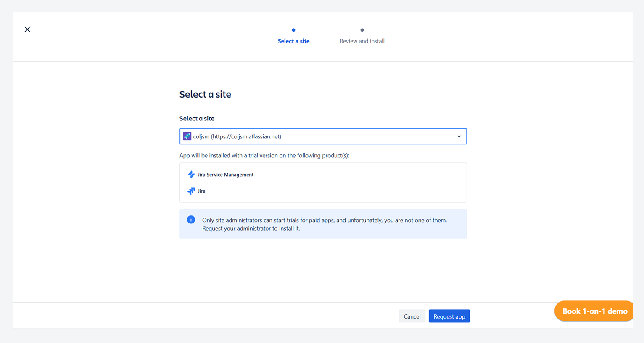Open the Book 1-on-1 demo button

pyautogui.click(x=594, y=311)
